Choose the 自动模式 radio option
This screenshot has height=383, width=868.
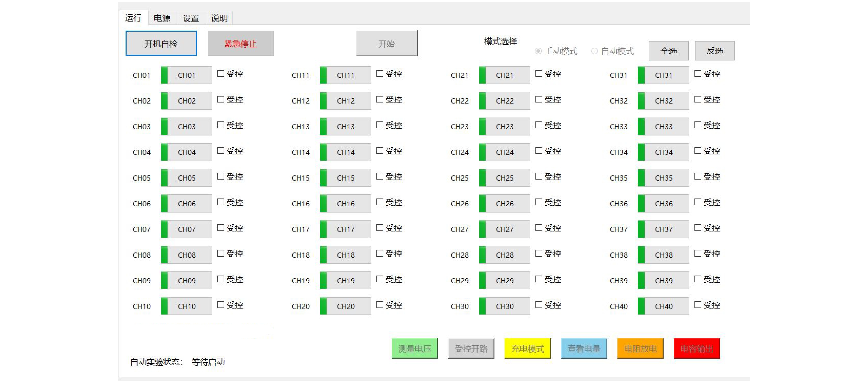click(595, 51)
